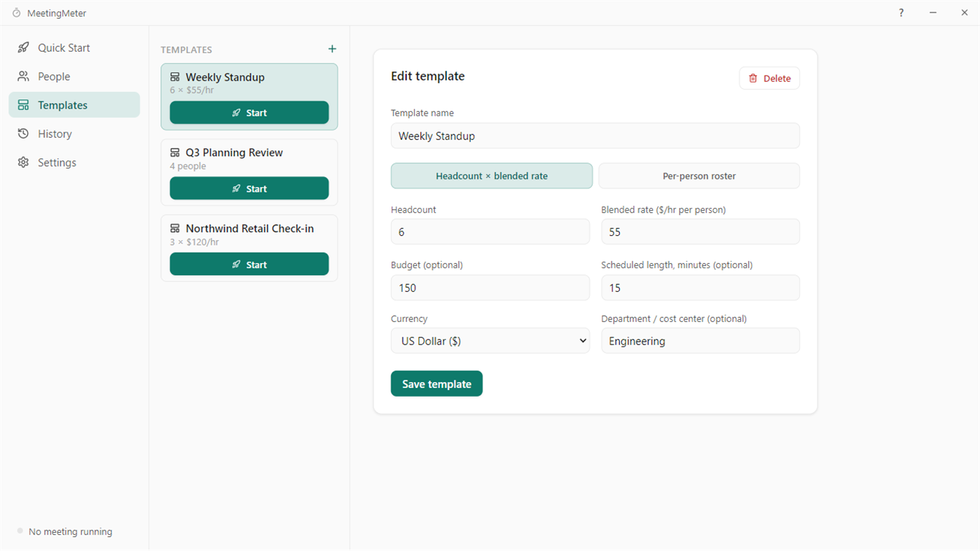Click the plus icon to add a template
Viewport: 980px width, 551px height.
[332, 49]
